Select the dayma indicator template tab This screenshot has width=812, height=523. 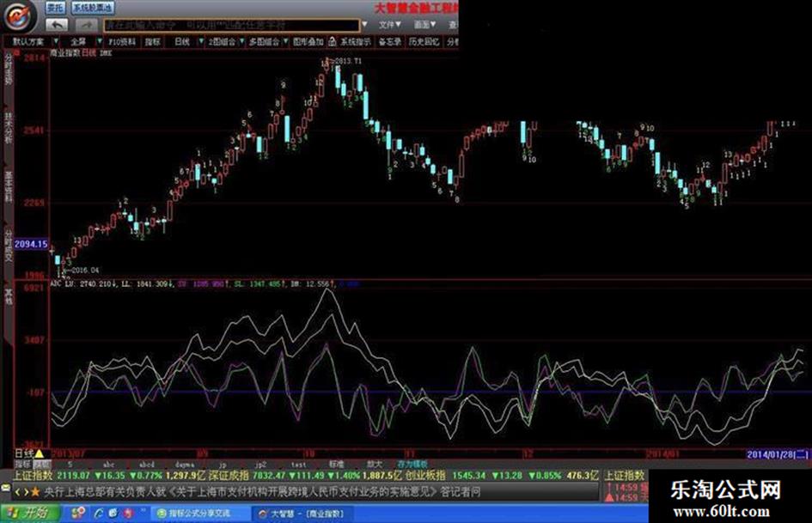(185, 465)
